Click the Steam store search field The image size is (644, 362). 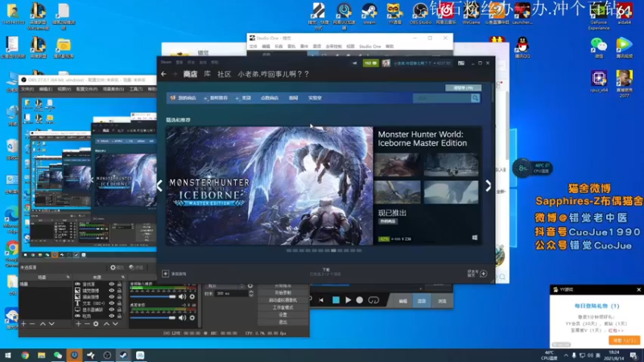click(x=442, y=98)
